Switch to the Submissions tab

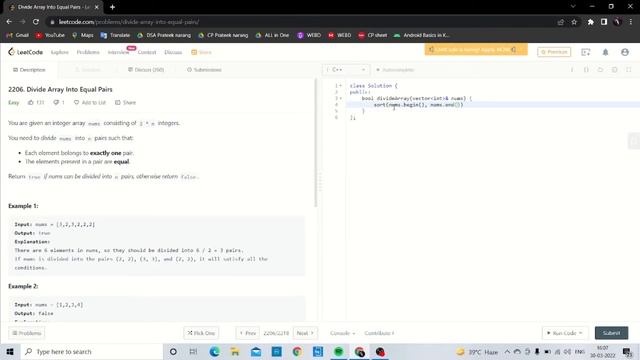click(x=204, y=70)
